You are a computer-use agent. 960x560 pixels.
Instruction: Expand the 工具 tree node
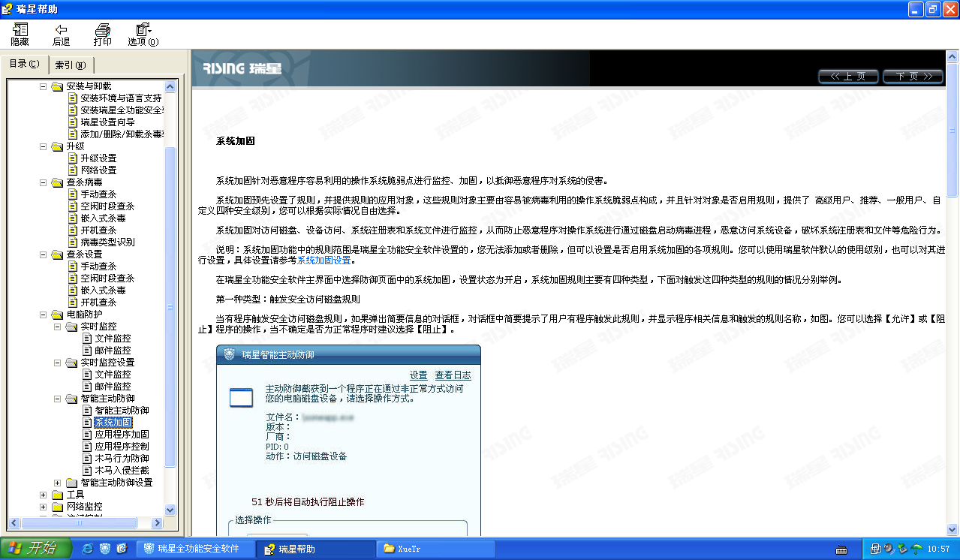[44, 495]
